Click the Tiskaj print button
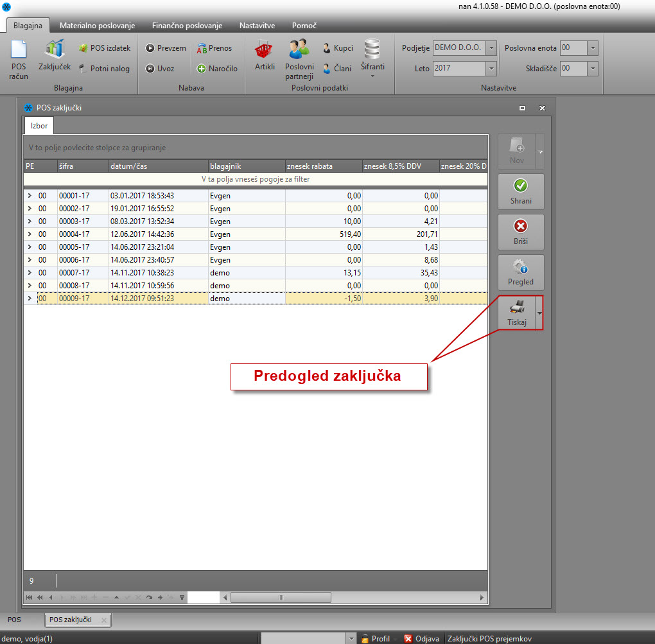Screen dimensions: 655x644 [517, 313]
